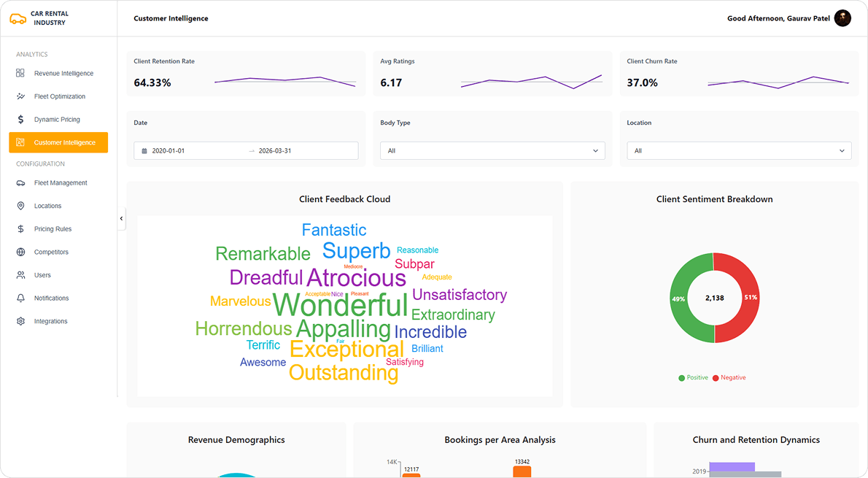The width and height of the screenshot is (868, 478).
Task: Toggle the Positive legend in sentiment chart
Action: coord(693,377)
